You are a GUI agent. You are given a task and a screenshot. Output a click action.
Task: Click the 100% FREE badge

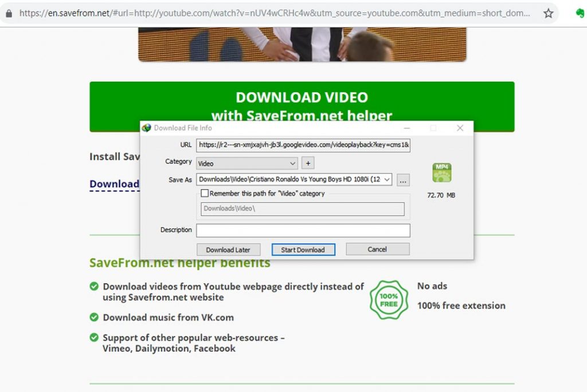(x=389, y=299)
